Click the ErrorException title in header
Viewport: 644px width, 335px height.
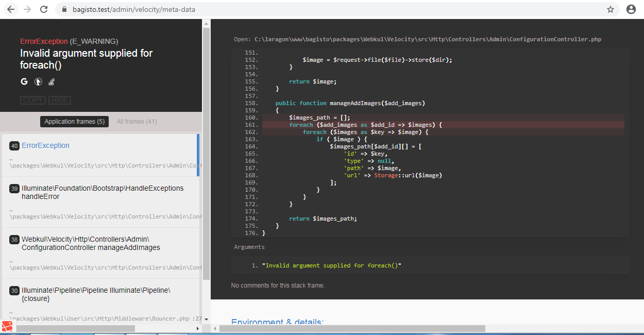44,41
